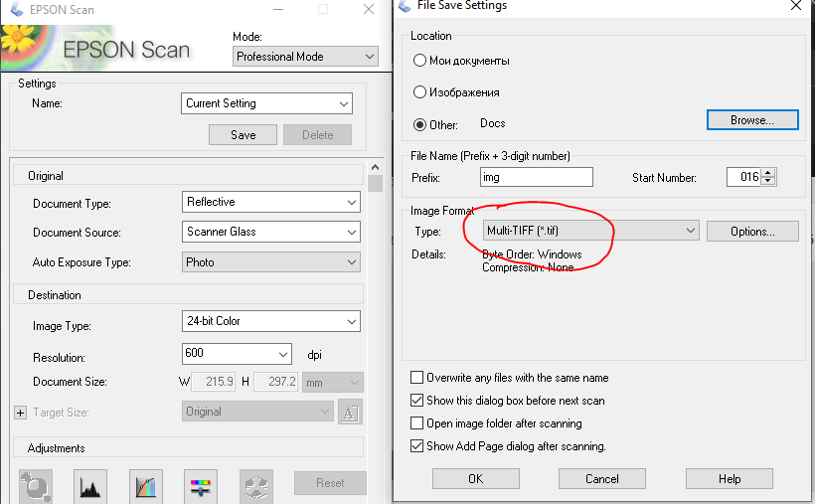Uncheck Show this dialog box before next scan
This screenshot has height=504, width=815.
pyautogui.click(x=416, y=400)
